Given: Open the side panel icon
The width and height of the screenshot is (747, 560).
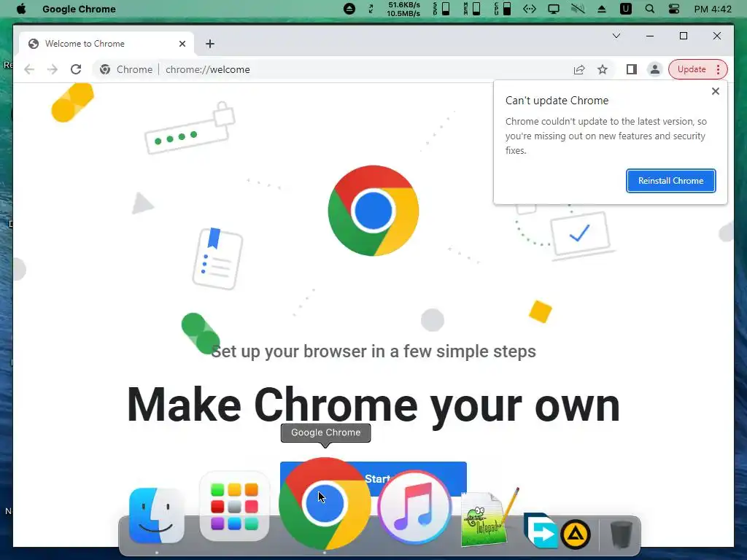Looking at the screenshot, I should pyautogui.click(x=632, y=69).
